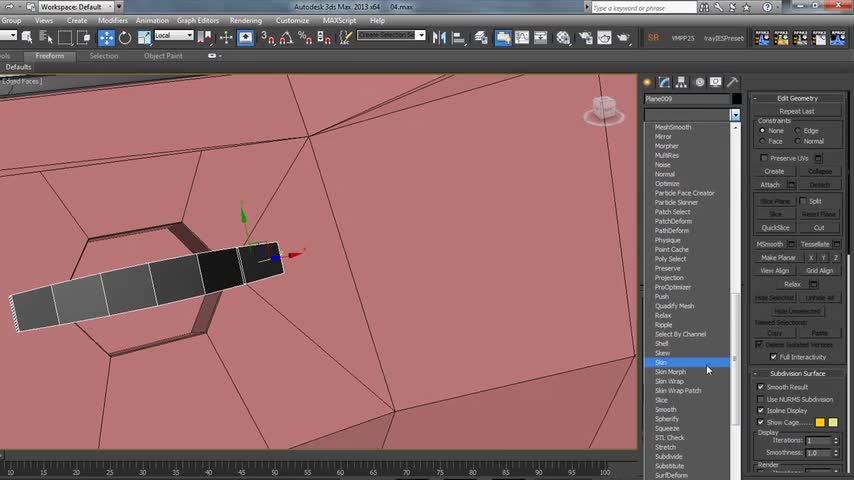This screenshot has width=854, height=480.
Task: Switch to the Motion panel tab
Action: [x=699, y=82]
